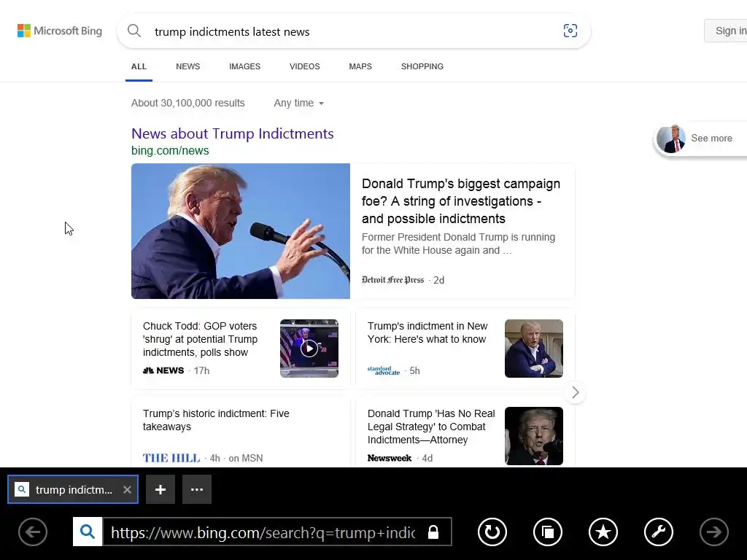The height and width of the screenshot is (560, 747).
Task: Open visual search camera icon
Action: (x=570, y=31)
